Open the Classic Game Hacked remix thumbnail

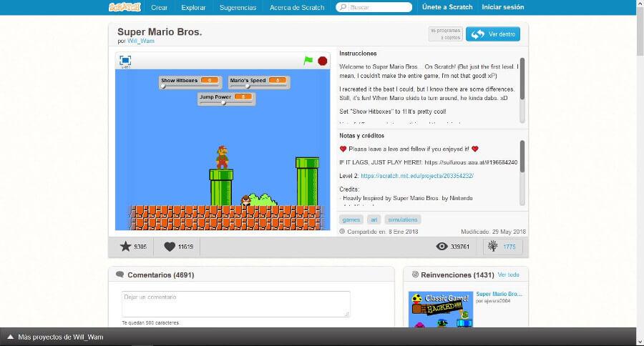441,309
